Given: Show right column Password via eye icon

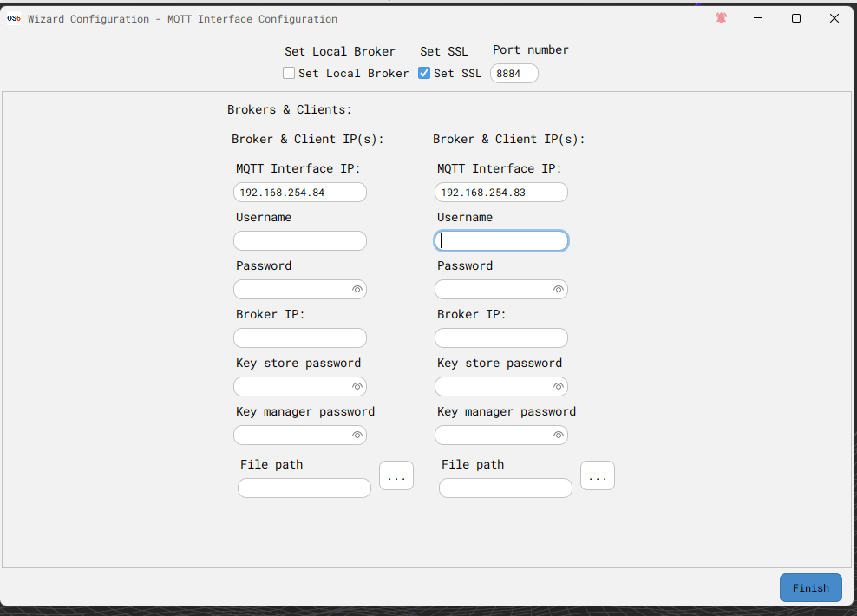Looking at the screenshot, I should [x=558, y=290].
